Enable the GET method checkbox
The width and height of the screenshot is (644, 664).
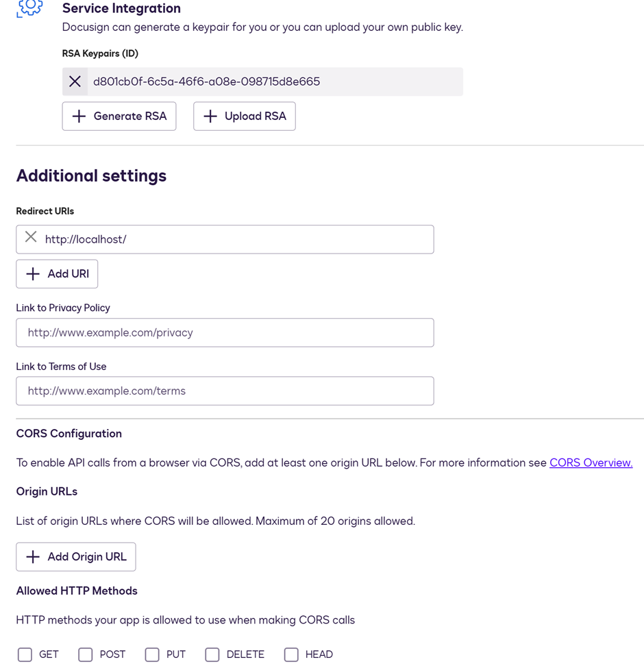25,654
